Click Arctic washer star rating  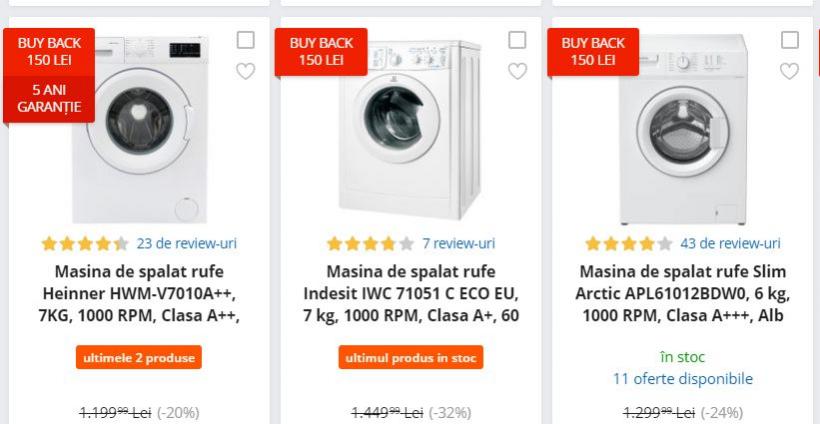tap(628, 243)
